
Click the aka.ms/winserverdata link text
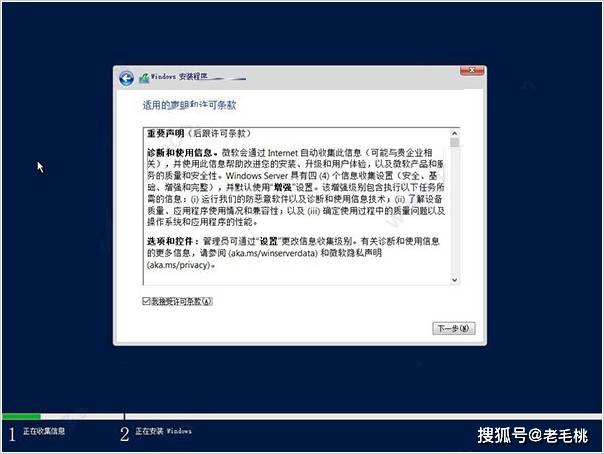coord(273,253)
